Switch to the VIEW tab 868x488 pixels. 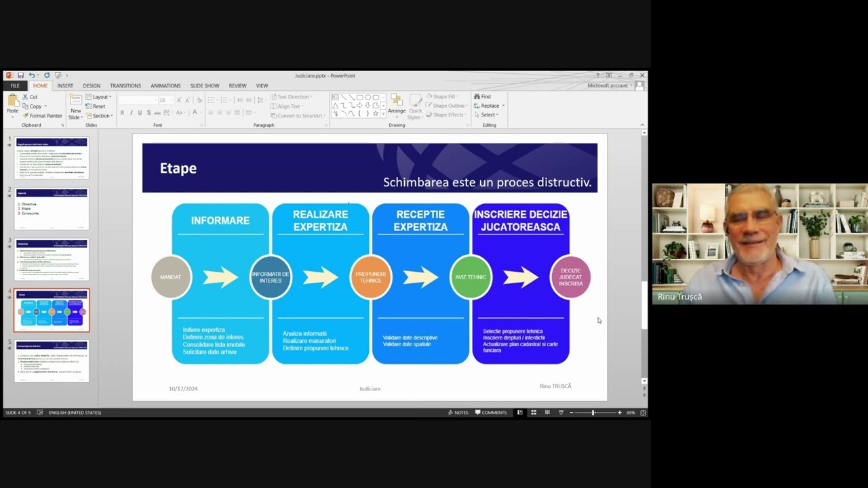point(262,86)
